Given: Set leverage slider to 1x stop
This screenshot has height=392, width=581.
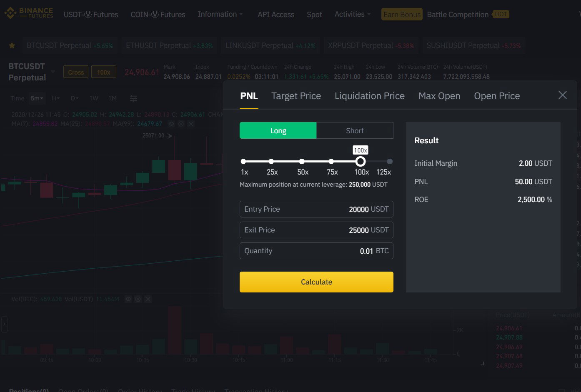Looking at the screenshot, I should (x=243, y=161).
